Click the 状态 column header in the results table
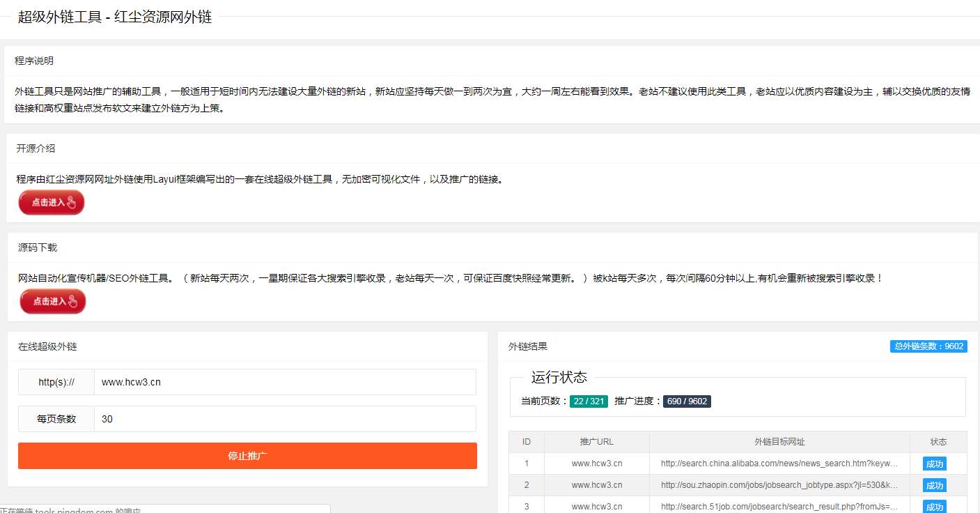 pos(938,441)
